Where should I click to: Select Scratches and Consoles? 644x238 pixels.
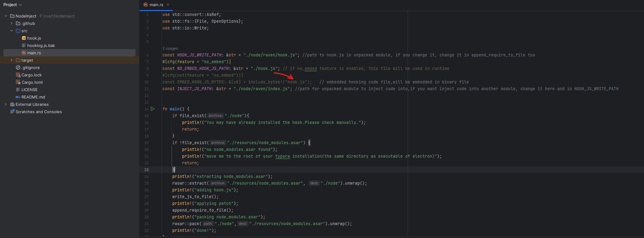[39, 112]
